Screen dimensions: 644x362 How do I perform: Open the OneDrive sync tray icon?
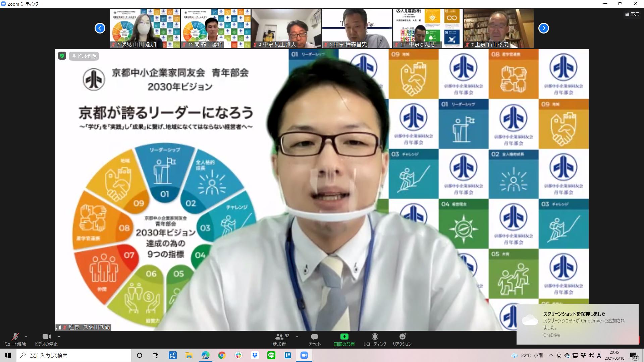567,355
